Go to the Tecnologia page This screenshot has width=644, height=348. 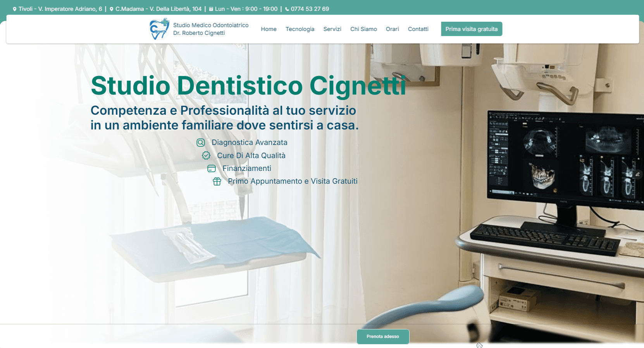300,29
